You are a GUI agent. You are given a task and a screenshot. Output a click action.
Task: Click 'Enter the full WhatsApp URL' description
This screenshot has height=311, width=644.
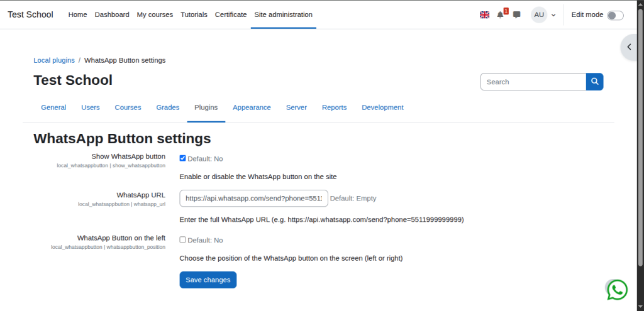pyautogui.click(x=321, y=219)
